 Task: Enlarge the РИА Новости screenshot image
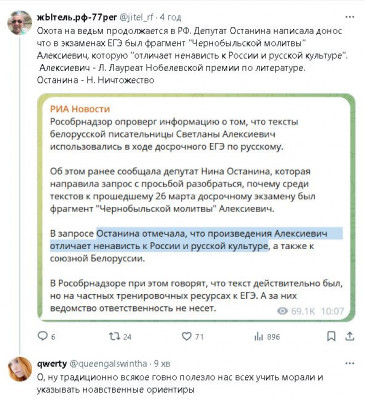[x=196, y=208]
